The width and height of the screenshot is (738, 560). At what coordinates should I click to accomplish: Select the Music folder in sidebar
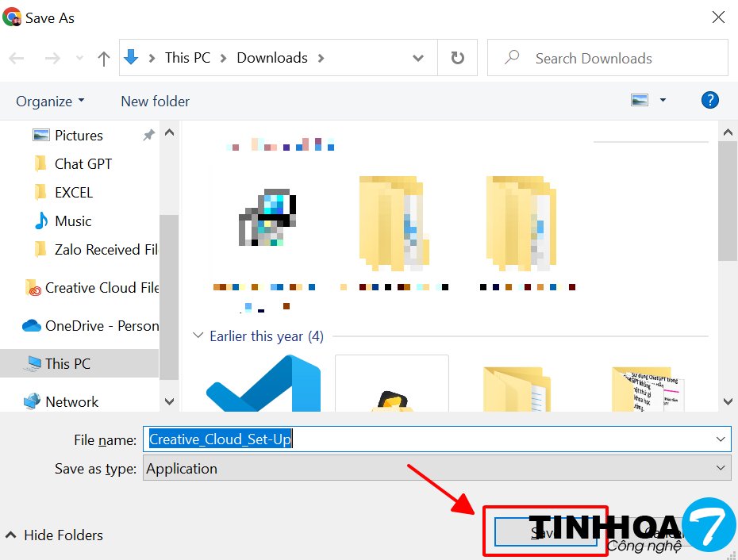(72, 221)
